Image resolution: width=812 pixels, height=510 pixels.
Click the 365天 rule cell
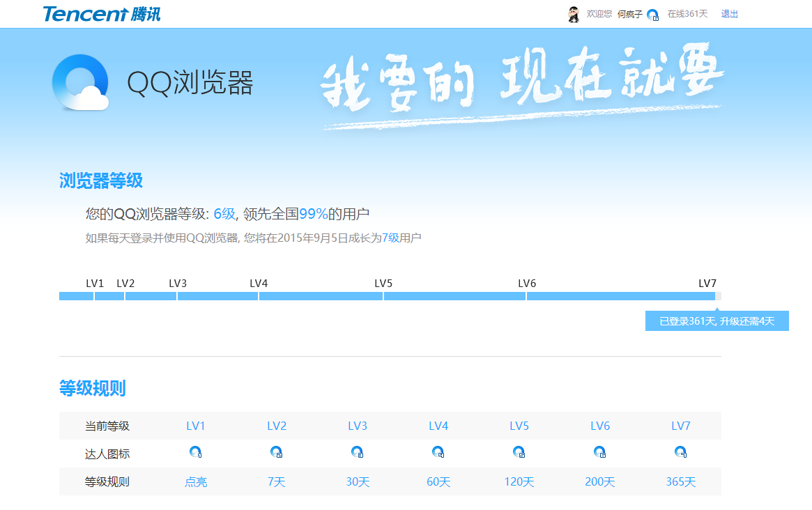click(680, 482)
